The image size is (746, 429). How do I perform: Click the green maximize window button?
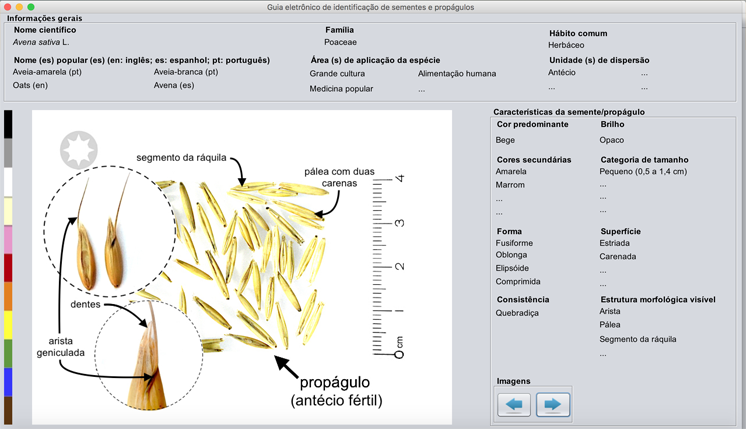point(31,7)
